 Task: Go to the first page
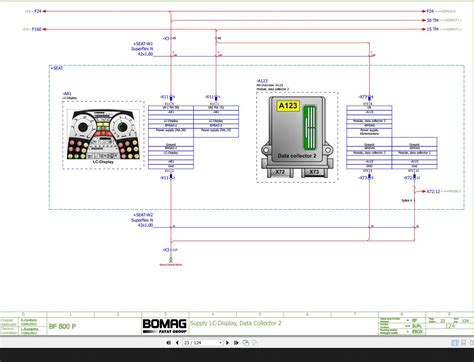169,343
